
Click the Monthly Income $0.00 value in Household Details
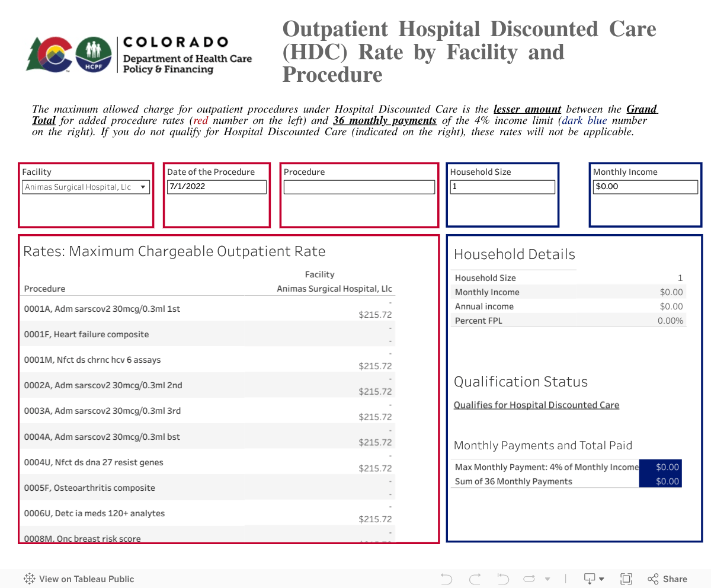click(x=671, y=292)
